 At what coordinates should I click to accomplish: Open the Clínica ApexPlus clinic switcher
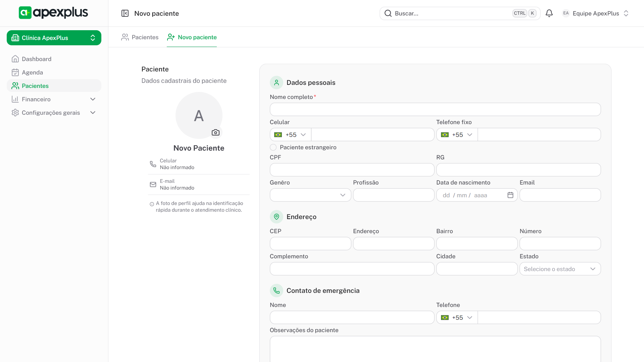54,38
